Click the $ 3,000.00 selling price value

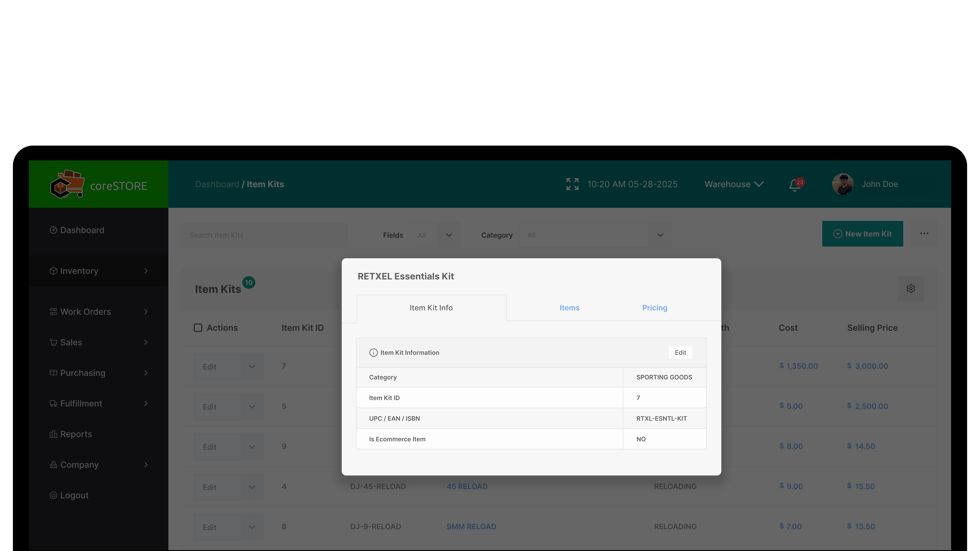pyautogui.click(x=867, y=366)
